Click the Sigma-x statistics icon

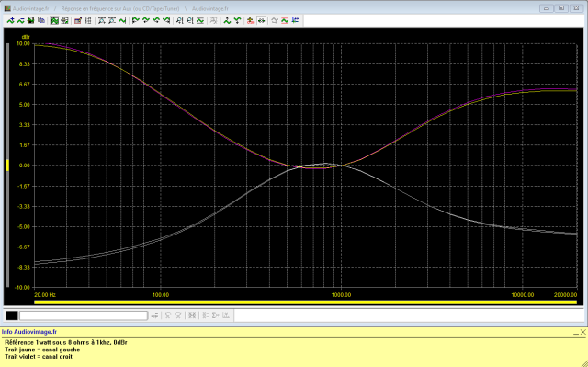[216, 315]
